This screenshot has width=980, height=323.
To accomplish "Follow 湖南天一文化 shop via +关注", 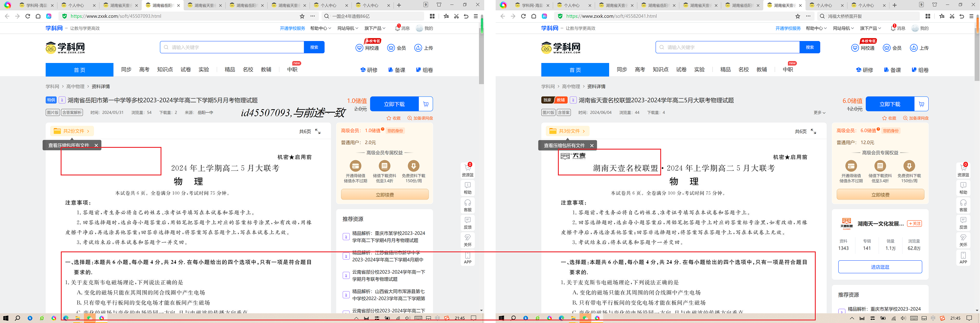I will pyautogui.click(x=914, y=224).
